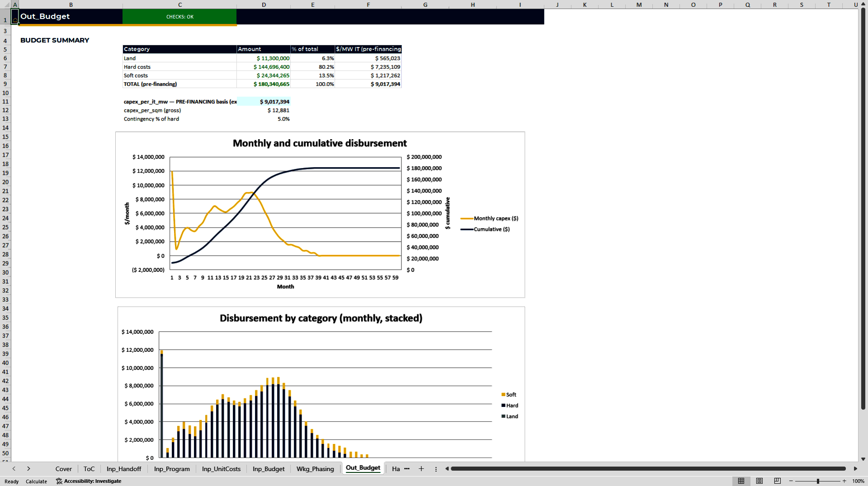Adjust the zoom slider handle
The width and height of the screenshot is (868, 486).
(x=818, y=481)
